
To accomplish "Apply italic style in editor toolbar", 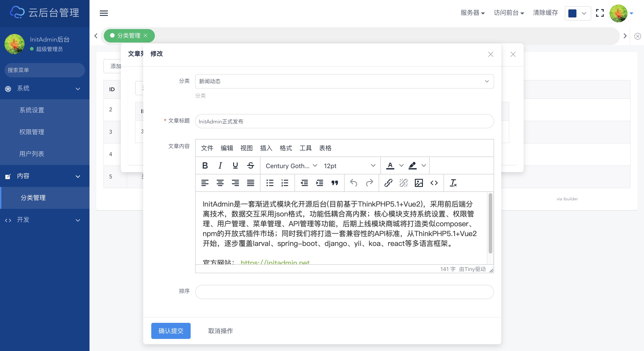I will point(220,165).
